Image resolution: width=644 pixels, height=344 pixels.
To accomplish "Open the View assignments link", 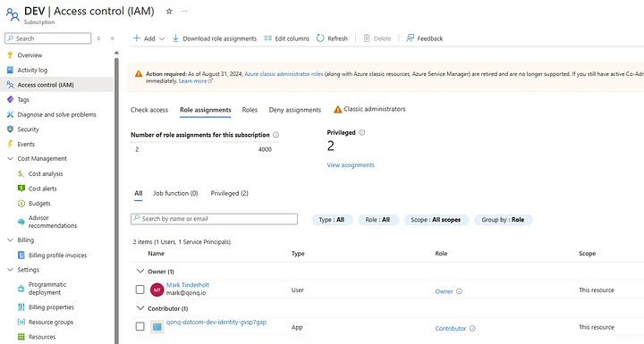I will pyautogui.click(x=351, y=165).
